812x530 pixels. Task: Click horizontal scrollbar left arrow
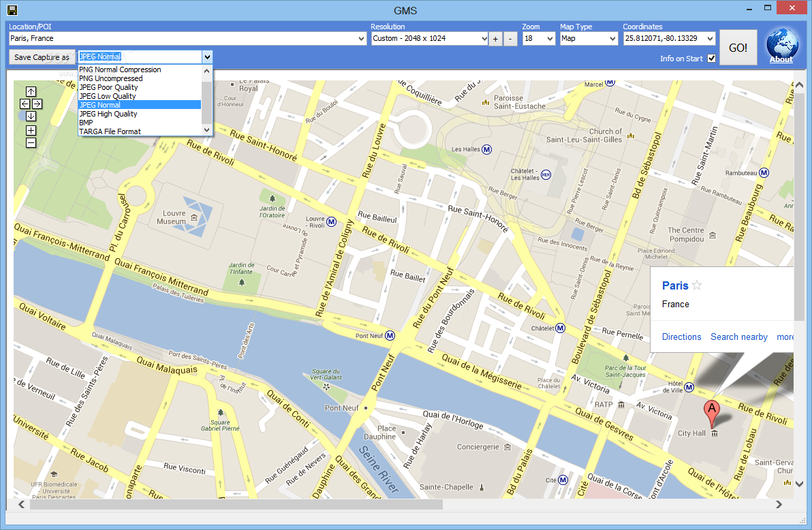coord(21,504)
